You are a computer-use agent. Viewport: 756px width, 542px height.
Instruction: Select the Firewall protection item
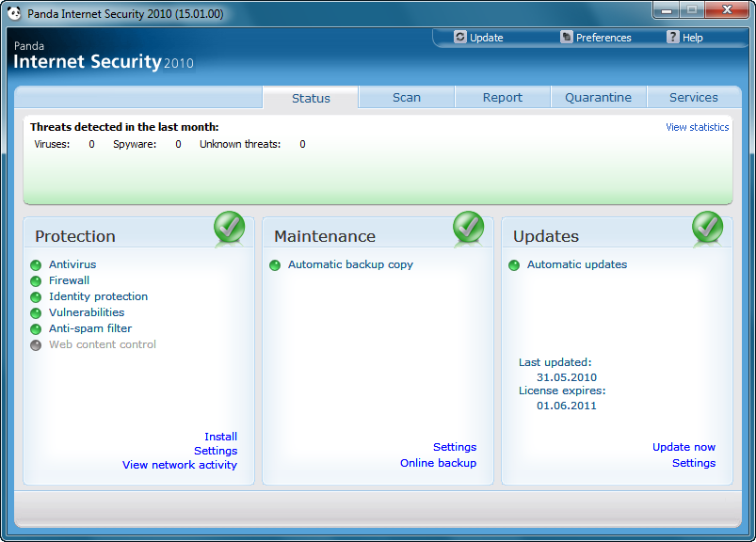click(69, 280)
